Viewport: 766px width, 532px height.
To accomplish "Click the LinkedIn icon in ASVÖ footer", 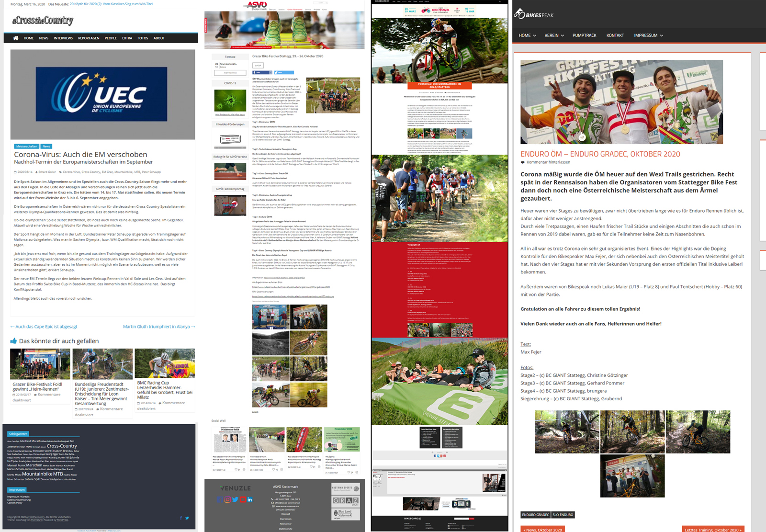I will click(x=250, y=499).
